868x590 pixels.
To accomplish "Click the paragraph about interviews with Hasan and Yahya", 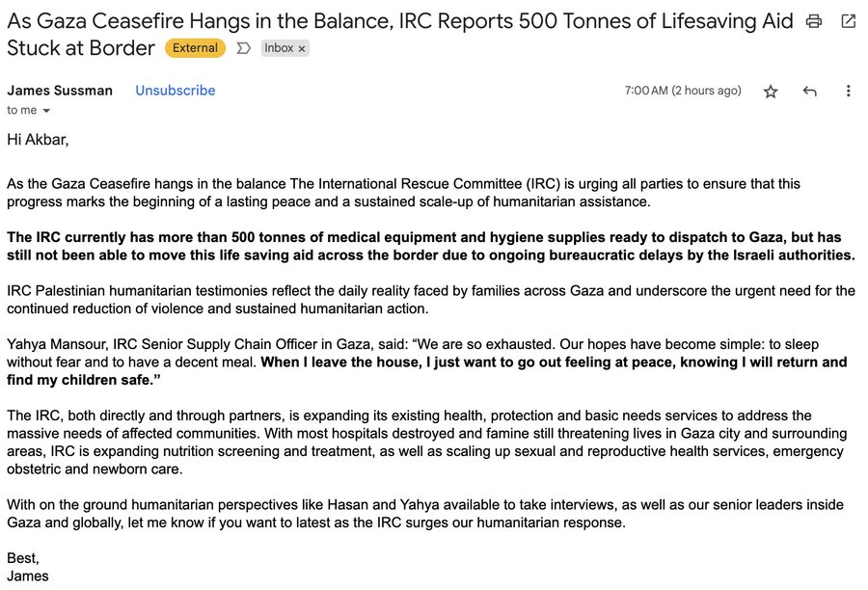I will pyautogui.click(x=424, y=514).
